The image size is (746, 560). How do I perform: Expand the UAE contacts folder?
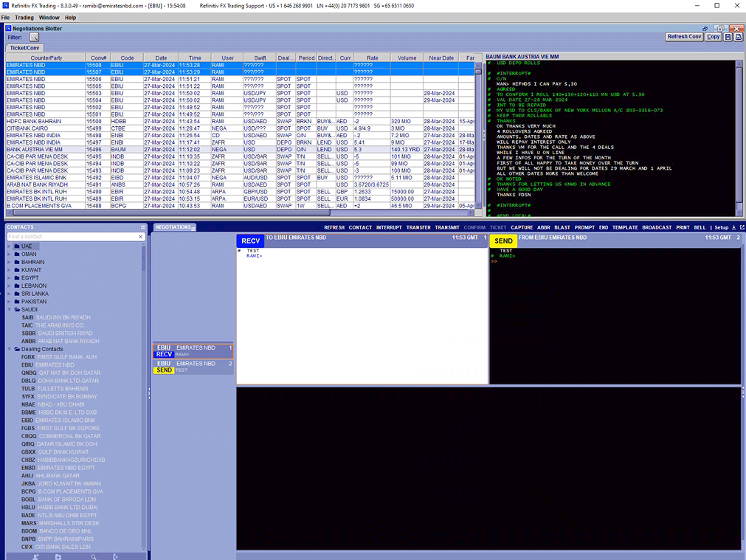pyautogui.click(x=9, y=246)
